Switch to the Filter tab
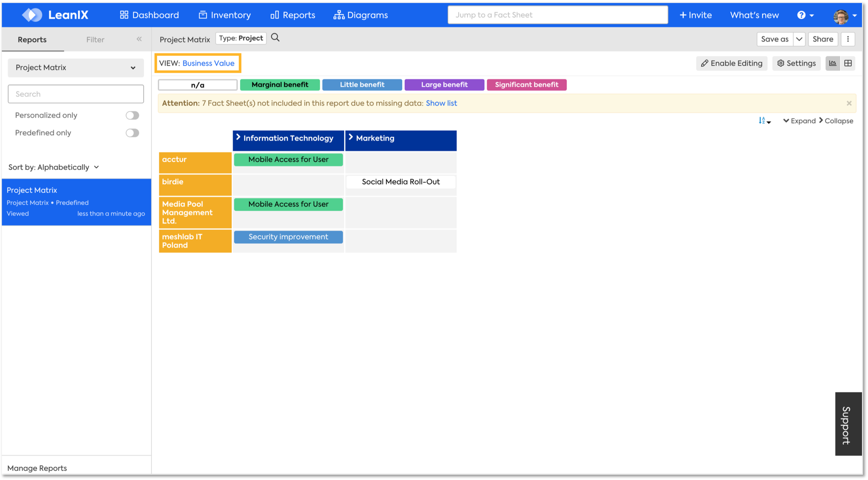The image size is (868, 480). [x=95, y=40]
